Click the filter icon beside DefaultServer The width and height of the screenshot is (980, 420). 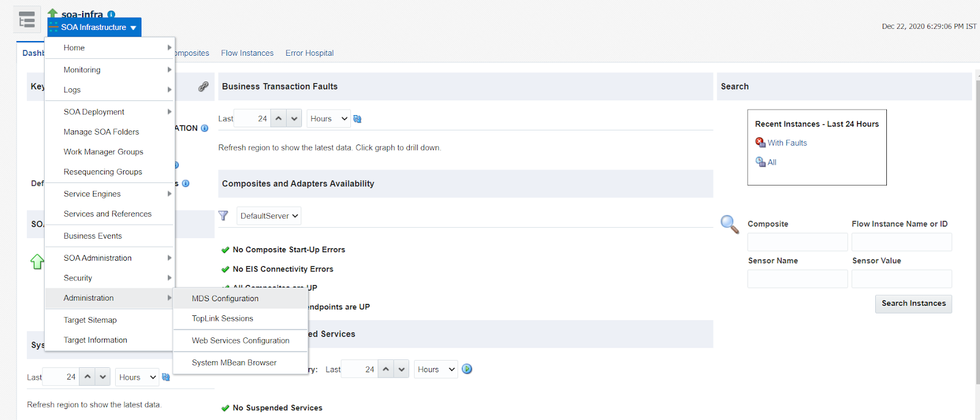[224, 216]
